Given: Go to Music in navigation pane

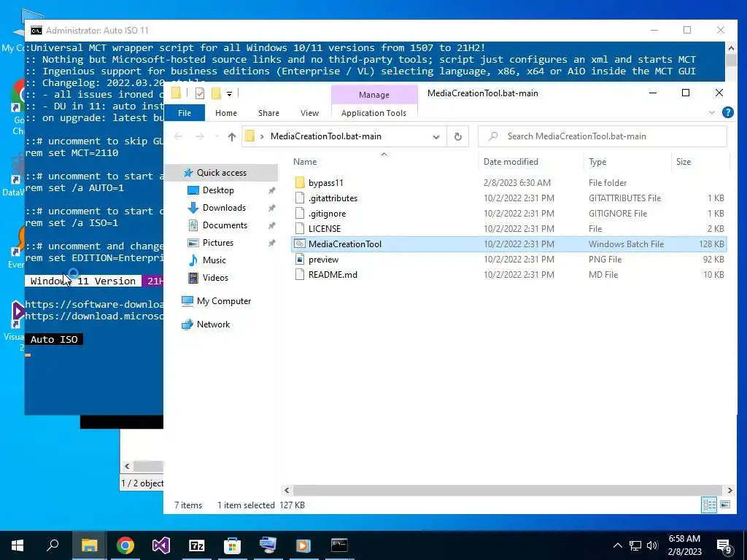Looking at the screenshot, I should click(x=214, y=260).
